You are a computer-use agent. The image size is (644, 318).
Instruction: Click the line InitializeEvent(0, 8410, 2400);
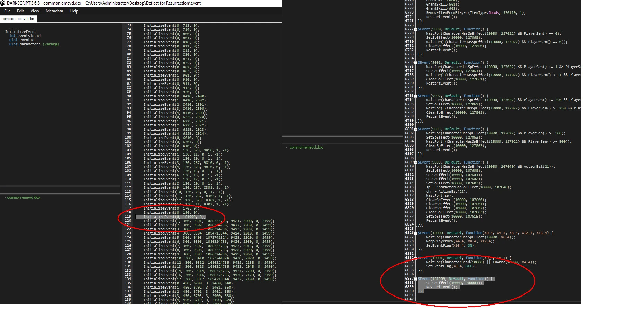coord(175,96)
